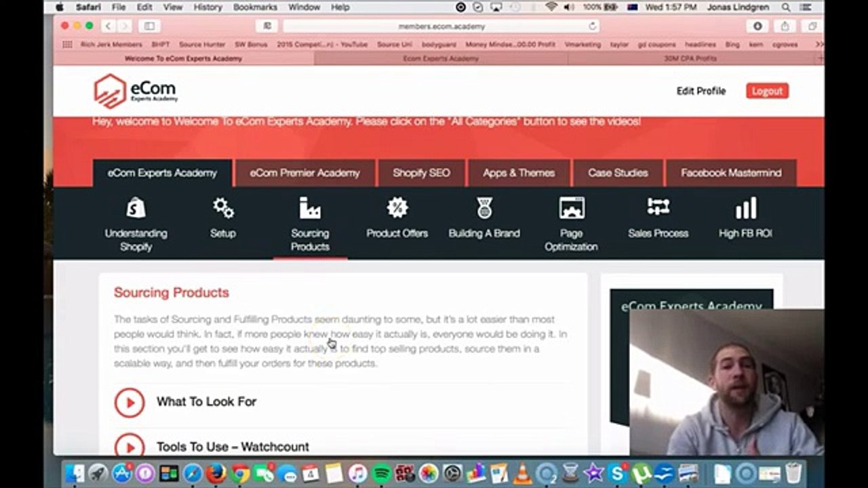Go forward with Safari's forward arrow
Screen dimensions: 868x488
pos(123,26)
